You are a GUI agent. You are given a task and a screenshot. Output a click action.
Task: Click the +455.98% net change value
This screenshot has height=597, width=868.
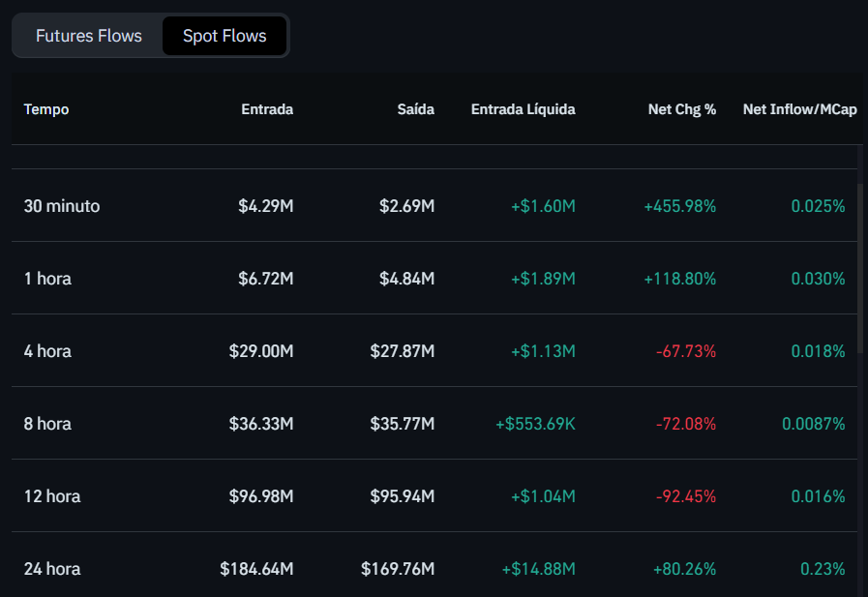(x=679, y=206)
